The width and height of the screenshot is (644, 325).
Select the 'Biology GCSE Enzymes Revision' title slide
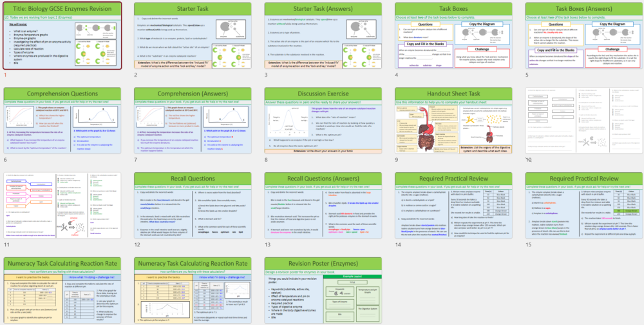[63, 36]
